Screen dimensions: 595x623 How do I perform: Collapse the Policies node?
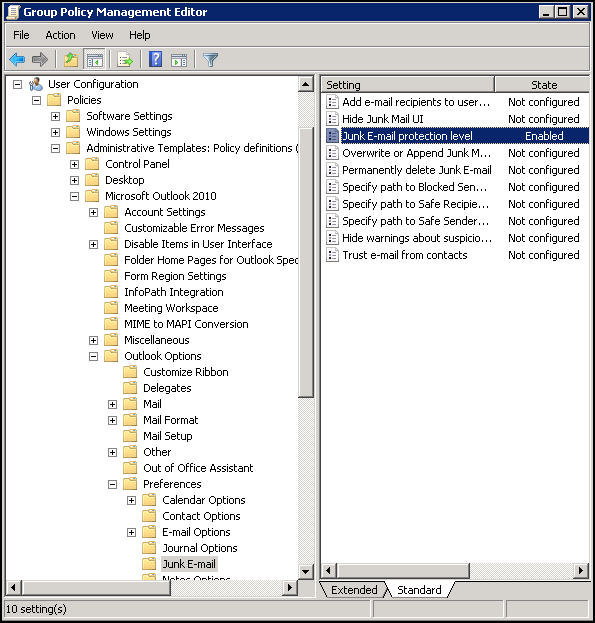point(37,100)
